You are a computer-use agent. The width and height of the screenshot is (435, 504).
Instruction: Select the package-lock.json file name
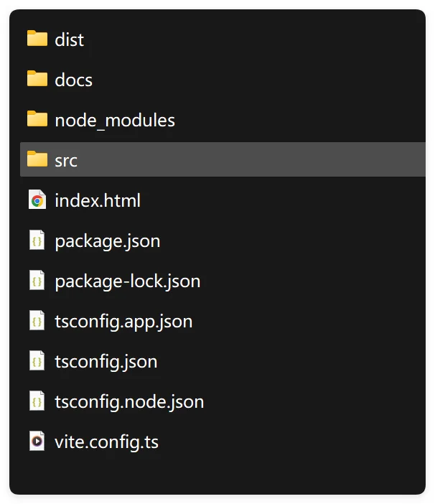[127, 281]
